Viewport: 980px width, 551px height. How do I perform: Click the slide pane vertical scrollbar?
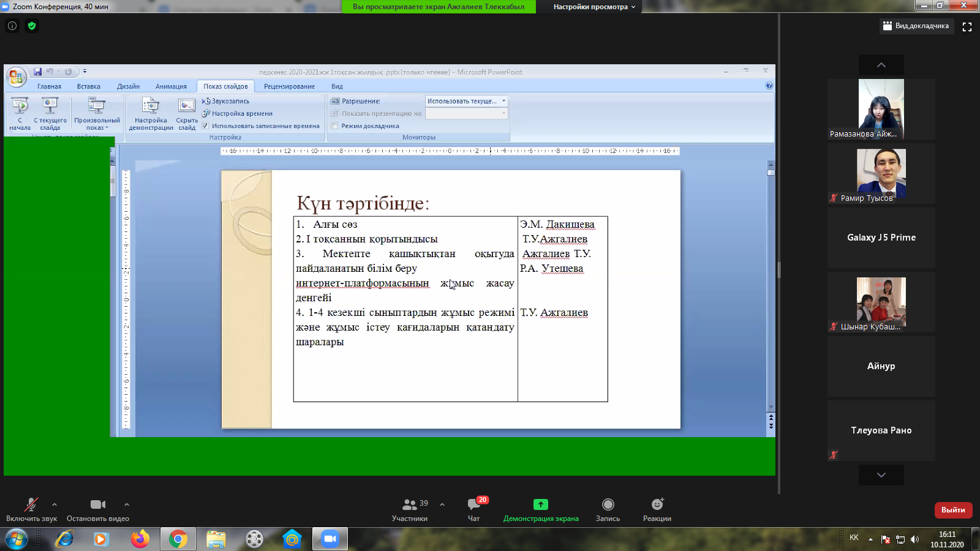coord(771,288)
